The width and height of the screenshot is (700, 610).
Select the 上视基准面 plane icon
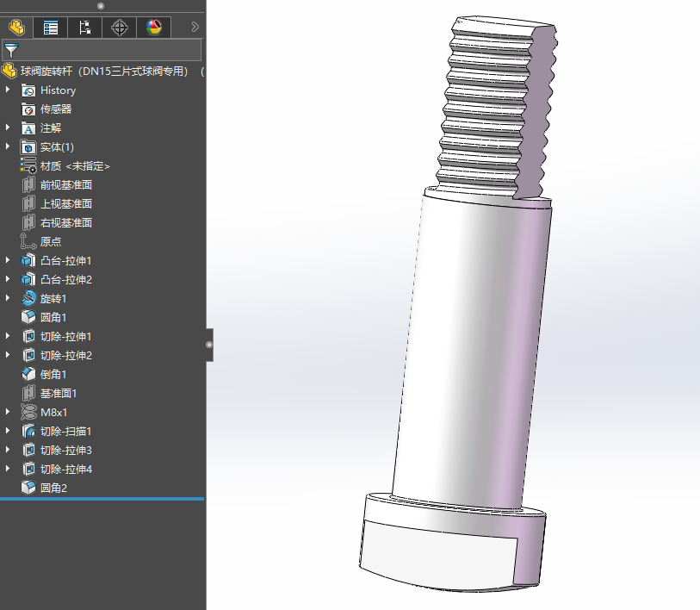(x=28, y=204)
